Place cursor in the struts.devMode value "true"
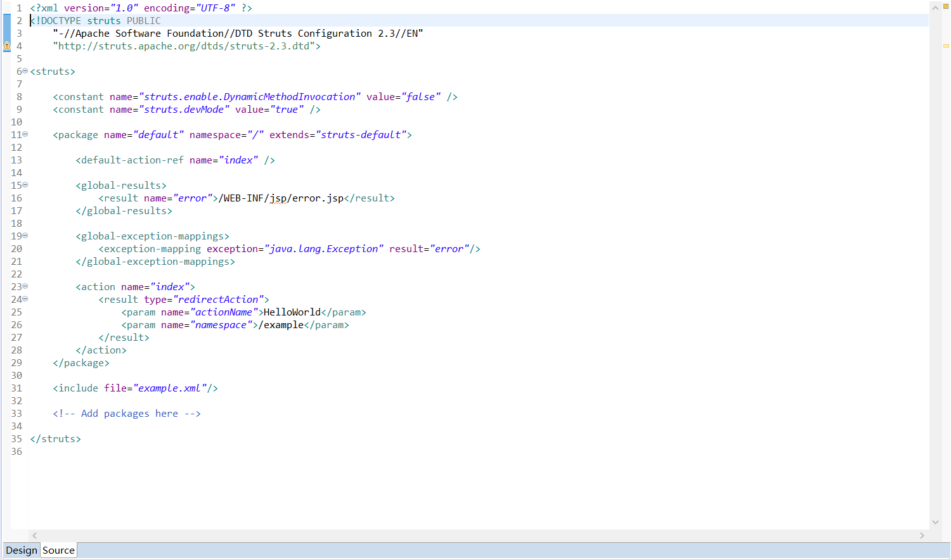 coord(287,110)
